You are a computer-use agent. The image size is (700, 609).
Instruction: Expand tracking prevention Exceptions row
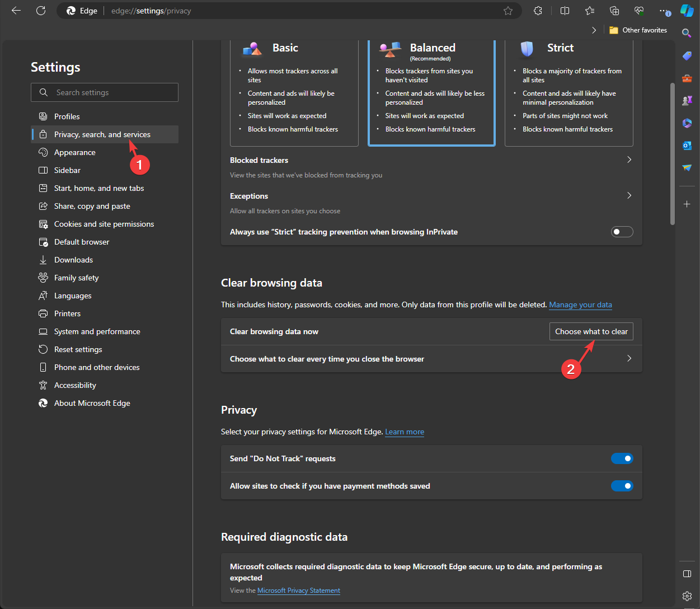tap(629, 196)
